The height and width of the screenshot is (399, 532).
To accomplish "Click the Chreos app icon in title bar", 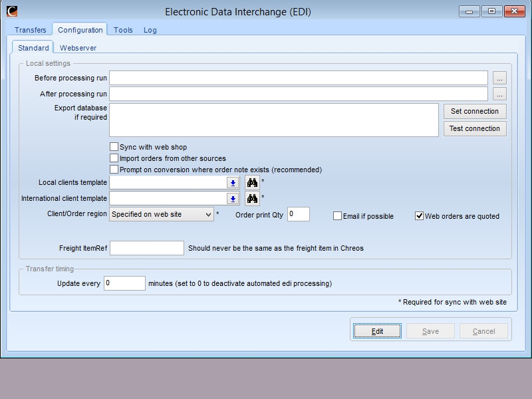I will (x=12, y=11).
